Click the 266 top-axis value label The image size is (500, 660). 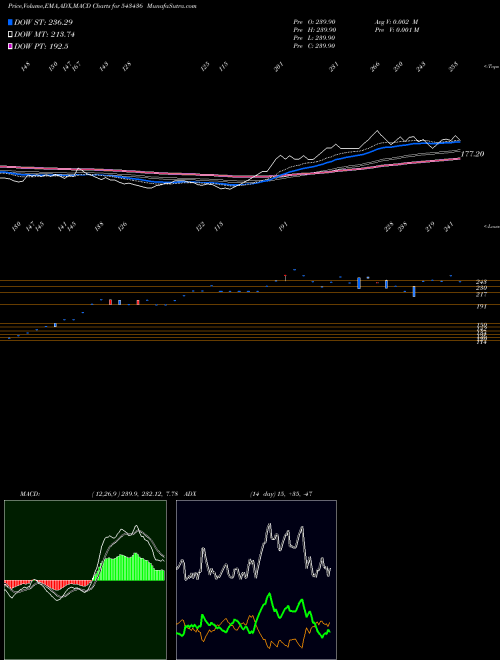375,67
